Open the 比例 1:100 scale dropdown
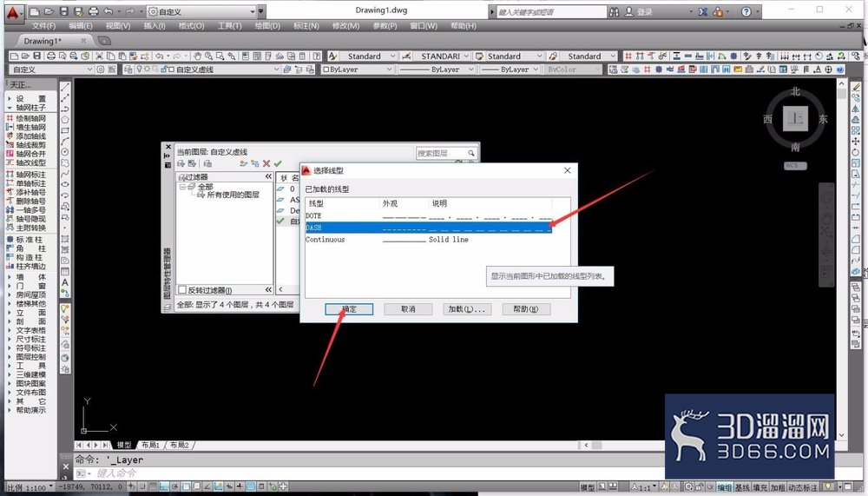The width and height of the screenshot is (868, 496). coord(30,487)
